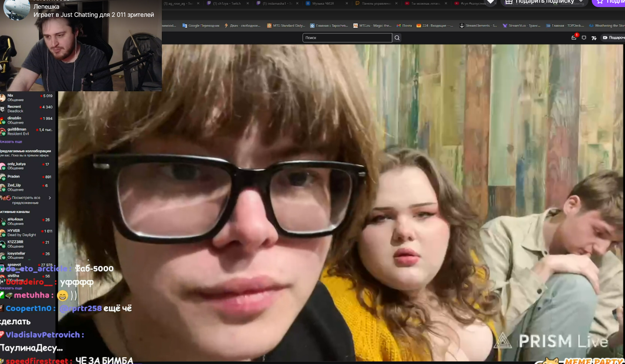This screenshot has height=364, width=625.
Task: Click the MTG.ru bookmark icon
Action: pos(355,25)
